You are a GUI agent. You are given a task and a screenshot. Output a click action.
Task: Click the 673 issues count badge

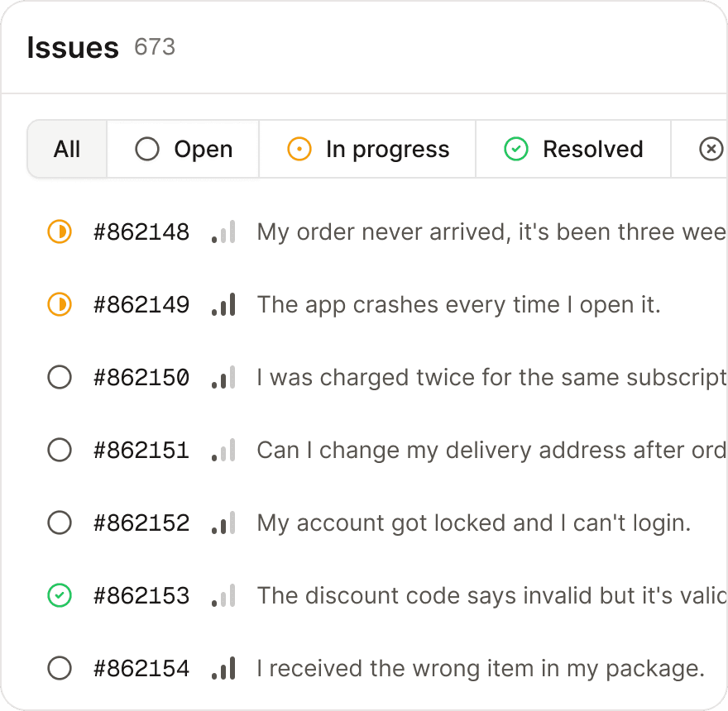click(155, 47)
